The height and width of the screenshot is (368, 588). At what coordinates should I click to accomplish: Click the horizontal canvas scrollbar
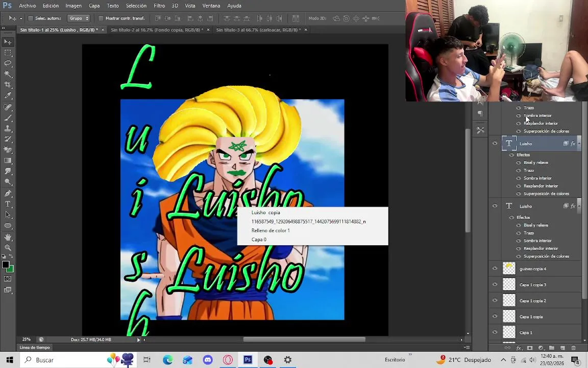[x=304, y=339]
